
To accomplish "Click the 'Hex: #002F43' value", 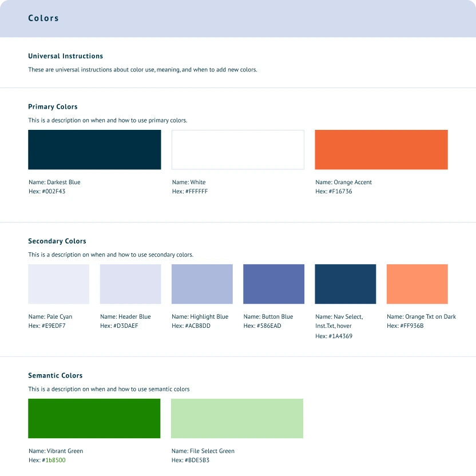I will click(x=47, y=191).
